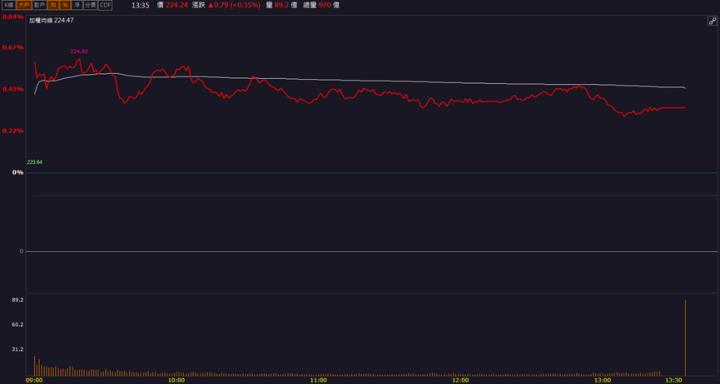720x384 pixels.
Task: Click the 31.2 volume axis label
Action: (18, 349)
